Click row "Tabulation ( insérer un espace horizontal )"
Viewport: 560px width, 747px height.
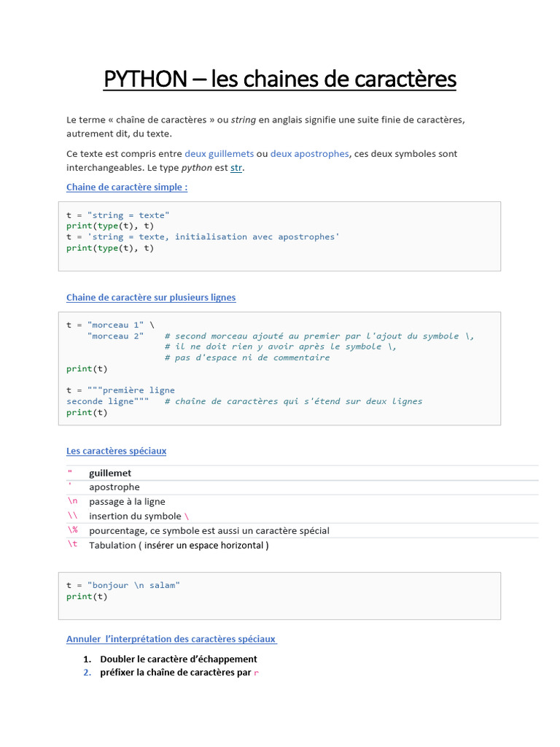click(303, 546)
